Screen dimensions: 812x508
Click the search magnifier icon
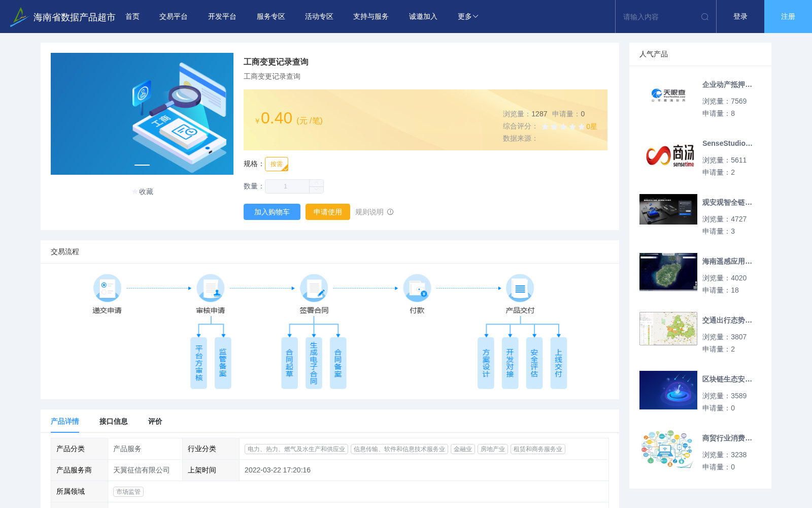(x=705, y=17)
